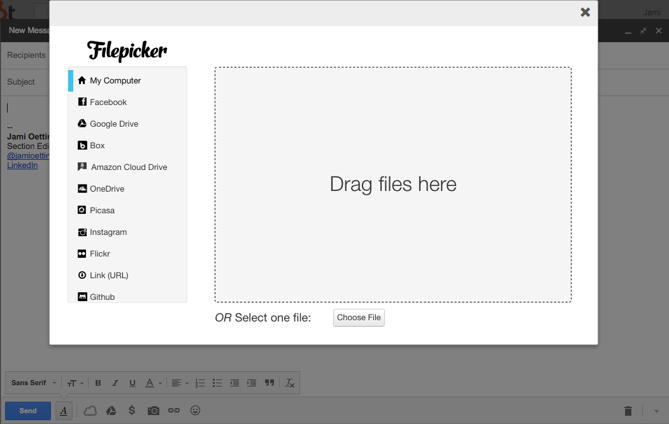Insert files using Google Drive icon
The image size is (669, 424).
click(111, 411)
